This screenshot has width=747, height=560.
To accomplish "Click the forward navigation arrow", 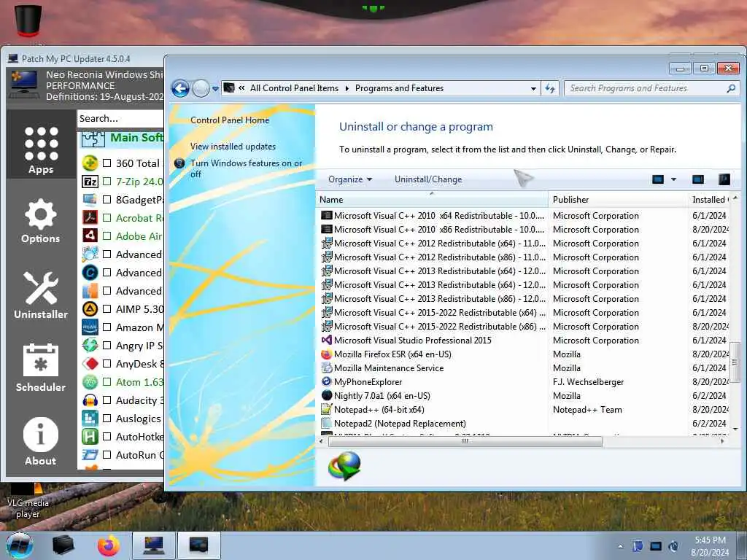I will (x=201, y=88).
